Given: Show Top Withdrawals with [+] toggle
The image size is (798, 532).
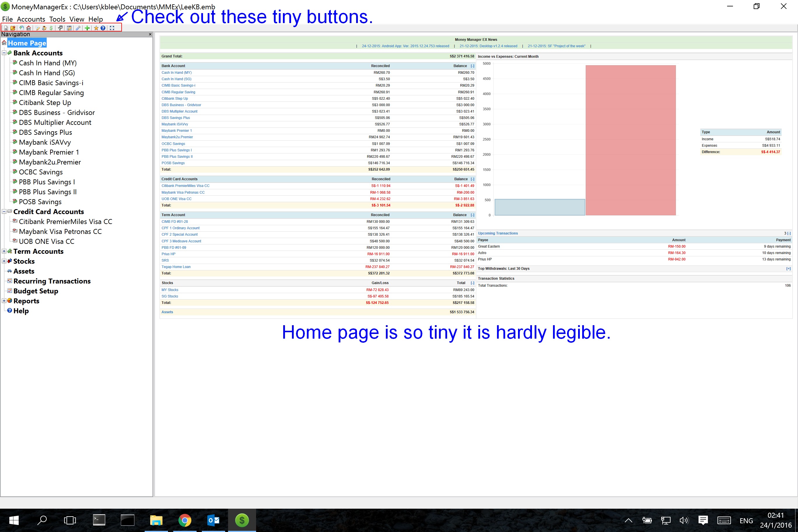Looking at the screenshot, I should 788,269.
